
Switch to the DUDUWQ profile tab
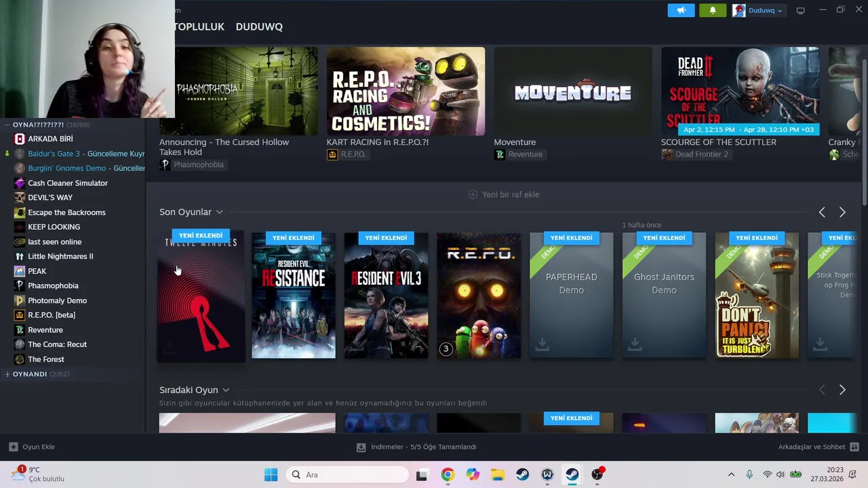259,26
